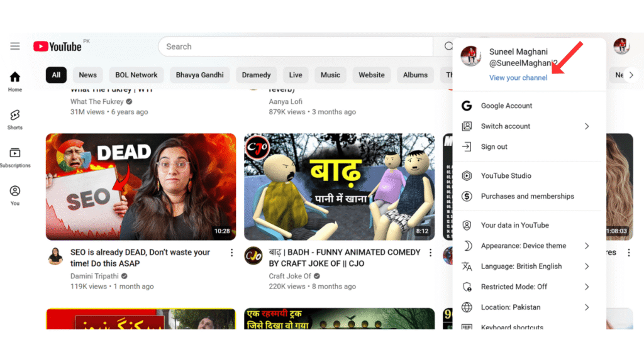
Task: Click the chip carousel right arrow
Action: [x=631, y=75]
